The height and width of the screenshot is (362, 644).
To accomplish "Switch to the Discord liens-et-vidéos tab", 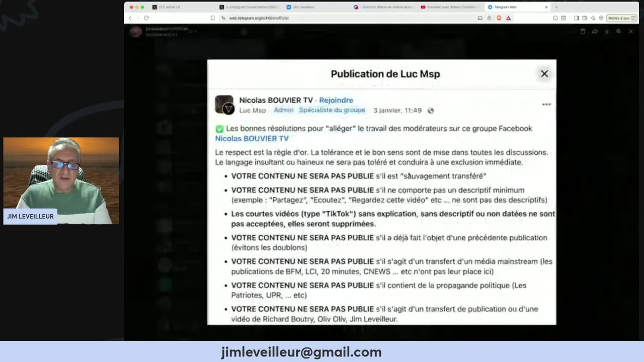I will click(x=383, y=7).
